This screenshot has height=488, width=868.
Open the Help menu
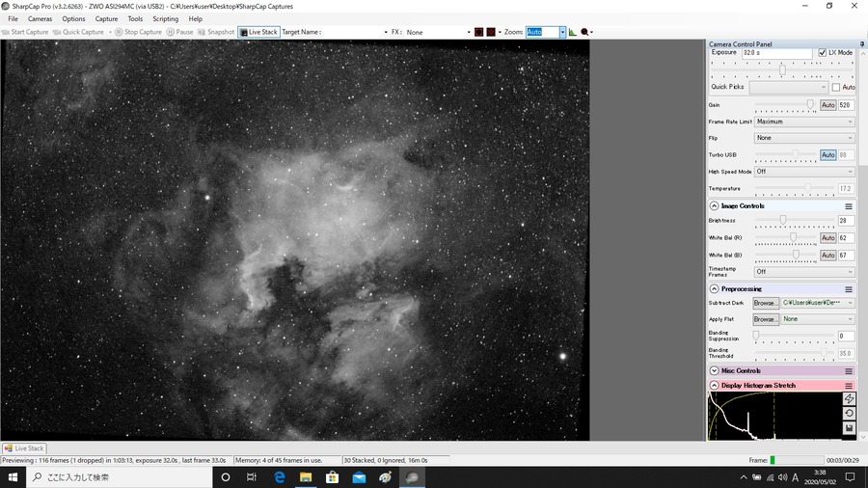tap(196, 19)
